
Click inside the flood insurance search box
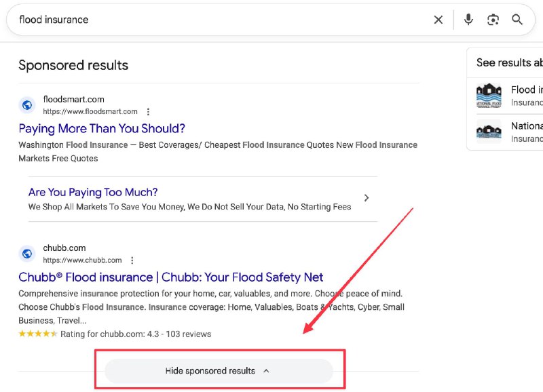(204, 20)
